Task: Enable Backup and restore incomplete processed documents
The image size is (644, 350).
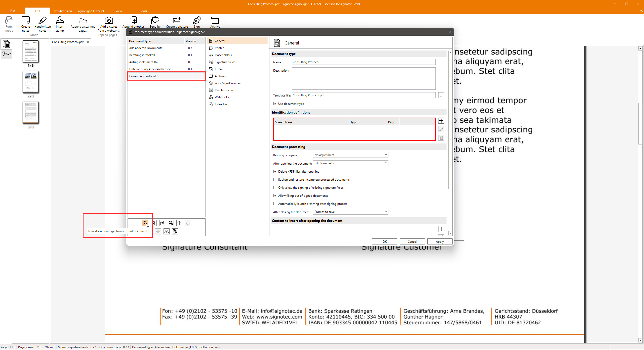Action: (x=275, y=180)
